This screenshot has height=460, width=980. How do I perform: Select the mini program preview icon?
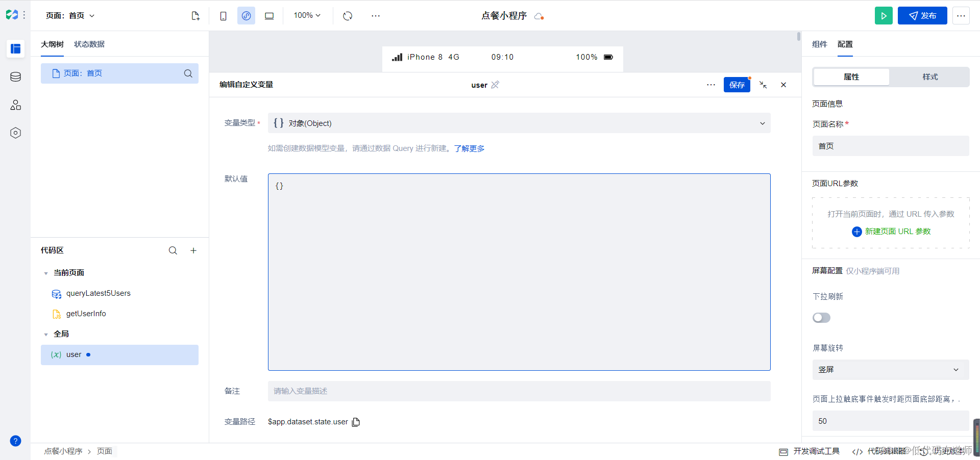[x=246, y=16]
